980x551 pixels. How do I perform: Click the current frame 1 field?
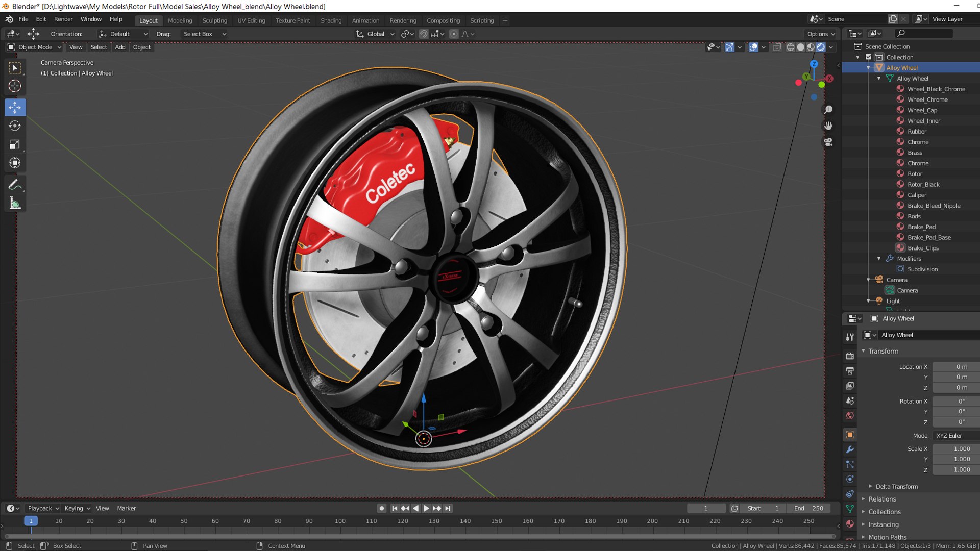coord(706,508)
